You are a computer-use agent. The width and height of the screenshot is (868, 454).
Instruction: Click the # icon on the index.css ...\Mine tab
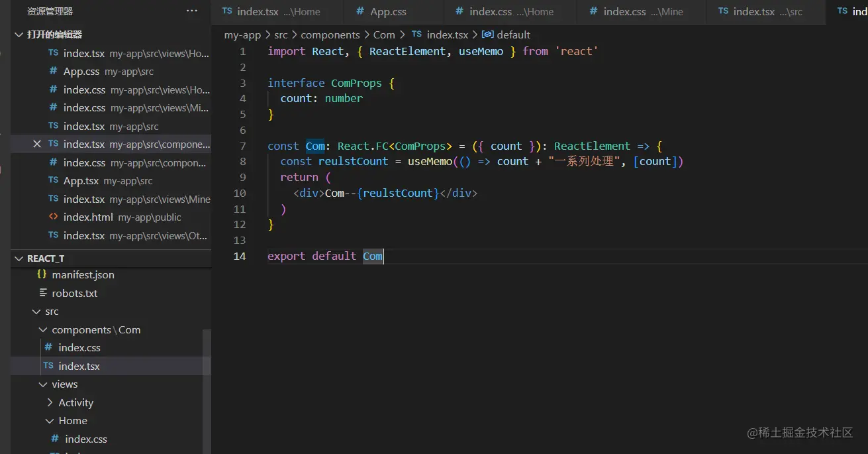coord(593,11)
